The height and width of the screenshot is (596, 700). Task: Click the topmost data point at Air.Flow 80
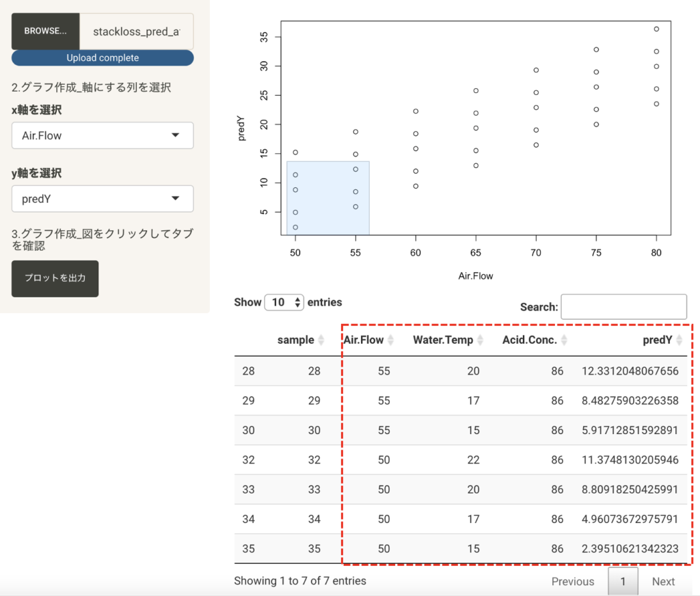click(x=656, y=29)
